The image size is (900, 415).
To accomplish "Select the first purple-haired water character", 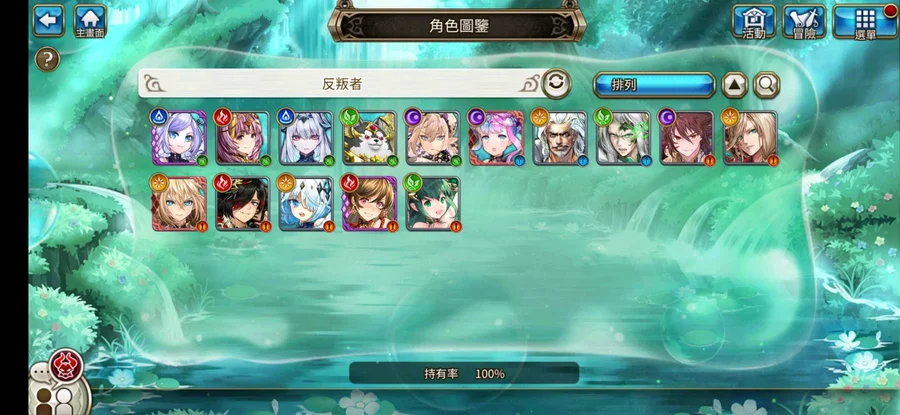I will pyautogui.click(x=179, y=138).
